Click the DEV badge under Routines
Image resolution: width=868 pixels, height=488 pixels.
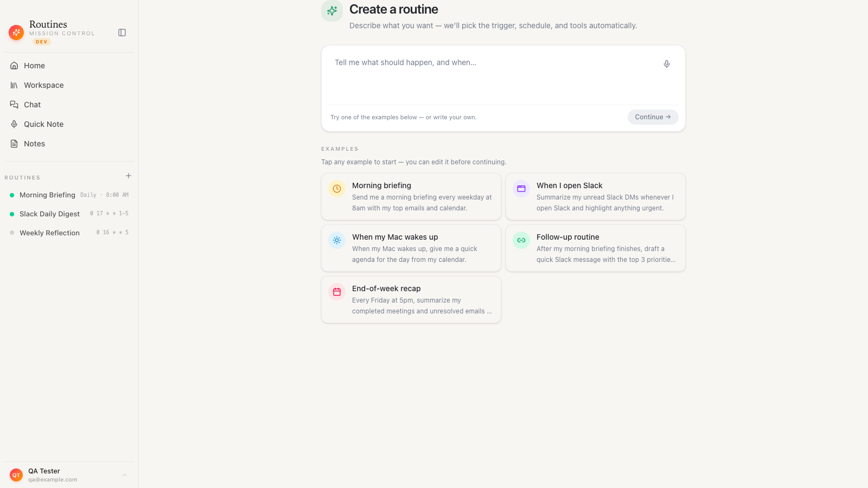(42, 42)
